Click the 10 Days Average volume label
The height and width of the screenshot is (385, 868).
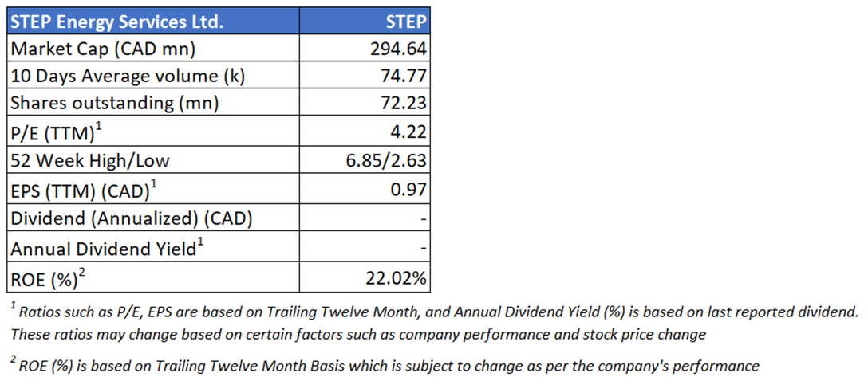[128, 77]
